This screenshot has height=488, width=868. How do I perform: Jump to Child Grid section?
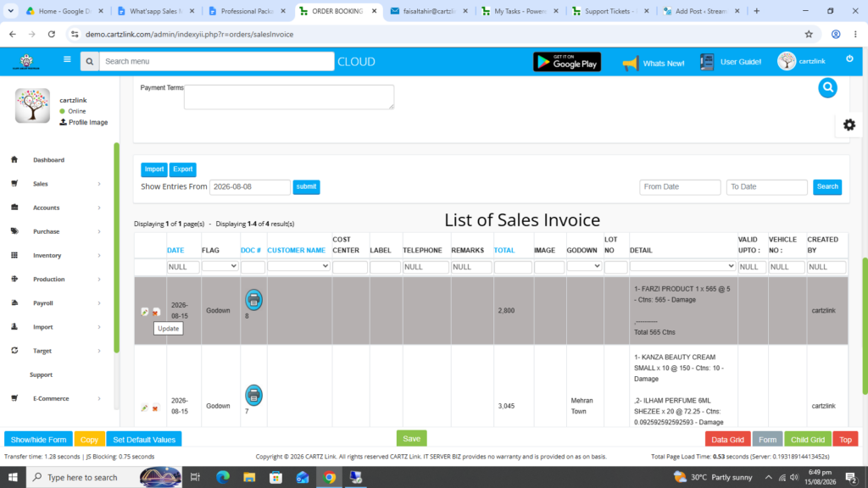tap(808, 440)
